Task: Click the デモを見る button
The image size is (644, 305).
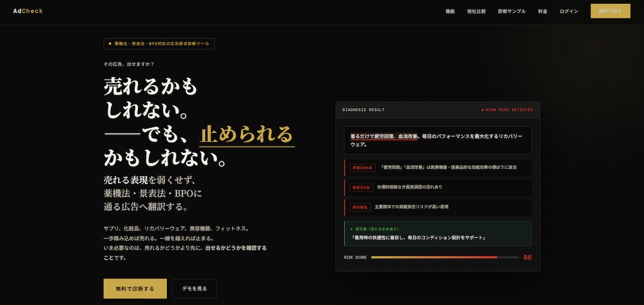Action: 194,289
